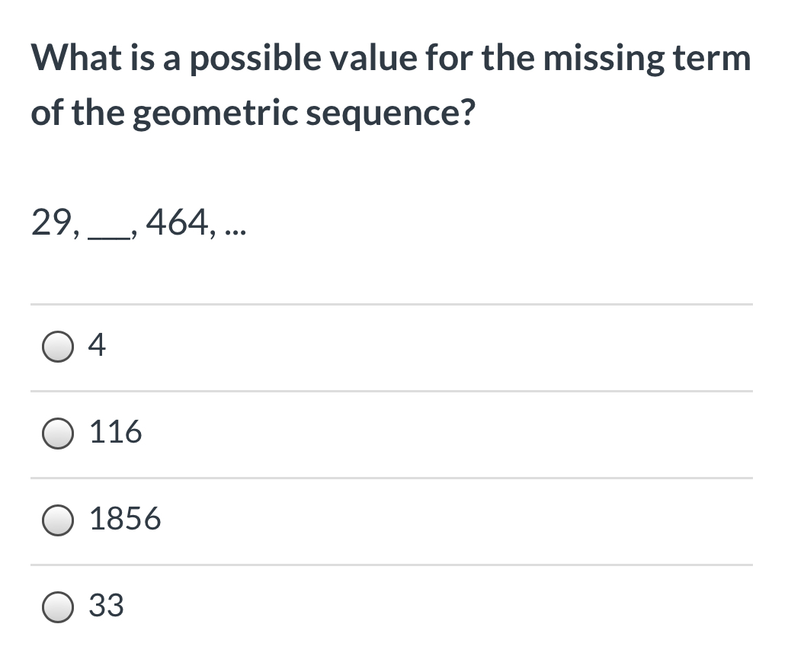
Task: Select the radio button for answer 33
Action: 58,607
